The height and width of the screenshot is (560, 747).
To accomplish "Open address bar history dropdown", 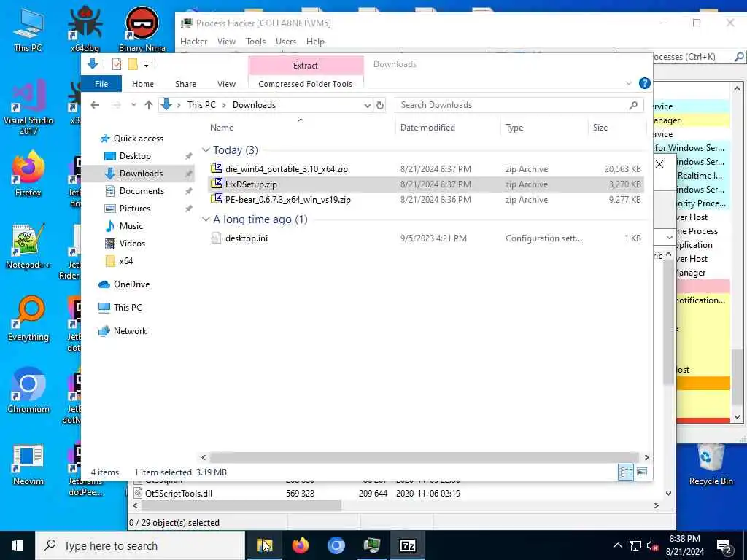I will pyautogui.click(x=368, y=105).
